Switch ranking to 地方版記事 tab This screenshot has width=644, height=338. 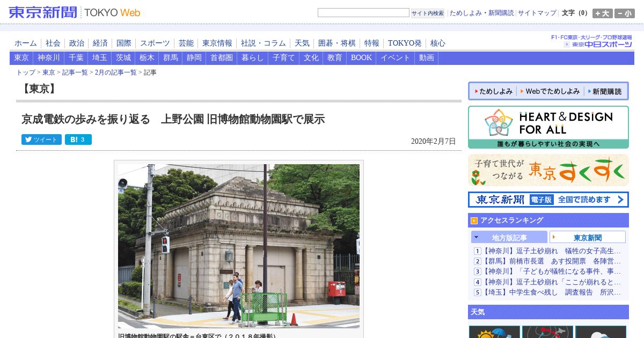coord(509,237)
